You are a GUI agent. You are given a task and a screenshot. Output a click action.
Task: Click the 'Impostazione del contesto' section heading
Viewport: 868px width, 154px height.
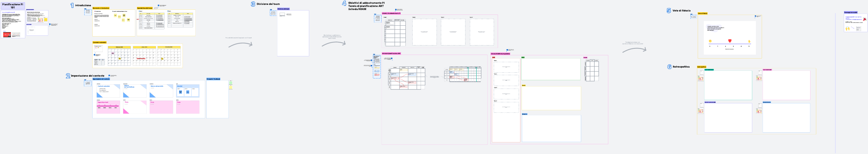point(88,76)
